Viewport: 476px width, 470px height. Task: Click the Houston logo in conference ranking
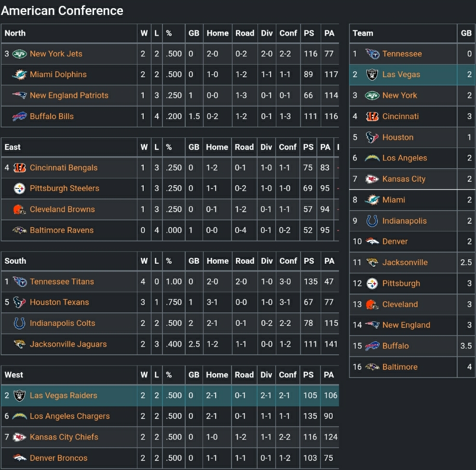point(372,137)
